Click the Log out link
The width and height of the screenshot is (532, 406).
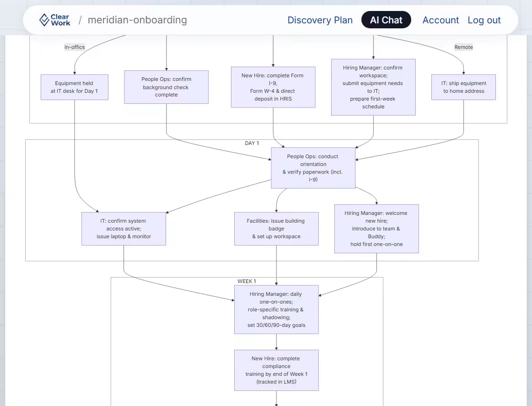click(484, 20)
